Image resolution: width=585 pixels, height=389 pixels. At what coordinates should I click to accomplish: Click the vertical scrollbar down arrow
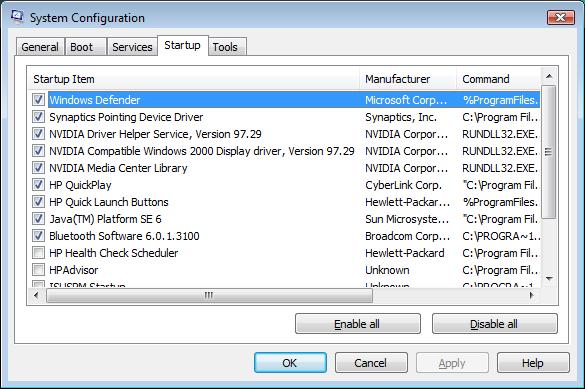(548, 279)
